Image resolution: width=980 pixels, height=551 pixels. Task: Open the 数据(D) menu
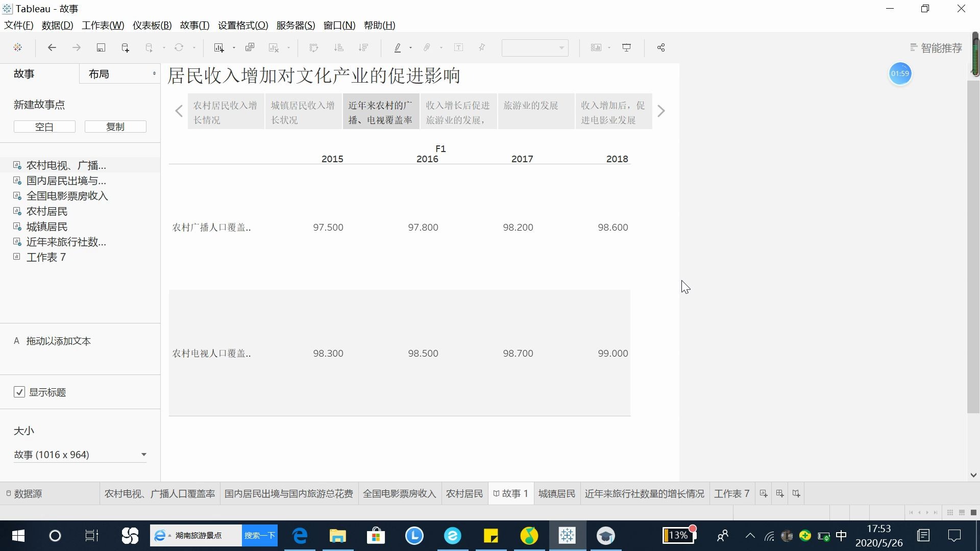(x=57, y=25)
